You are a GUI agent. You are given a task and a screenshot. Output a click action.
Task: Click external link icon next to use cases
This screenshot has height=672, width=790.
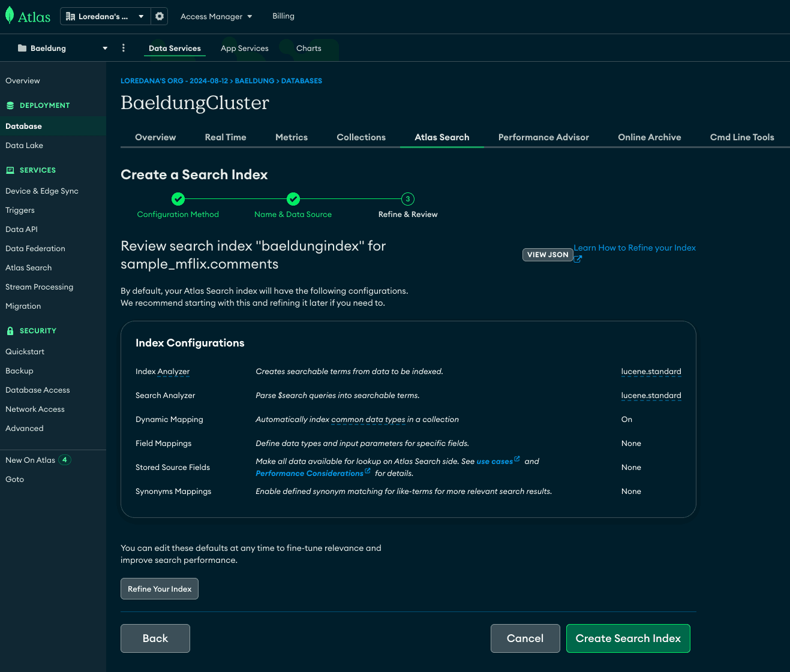[x=517, y=459]
